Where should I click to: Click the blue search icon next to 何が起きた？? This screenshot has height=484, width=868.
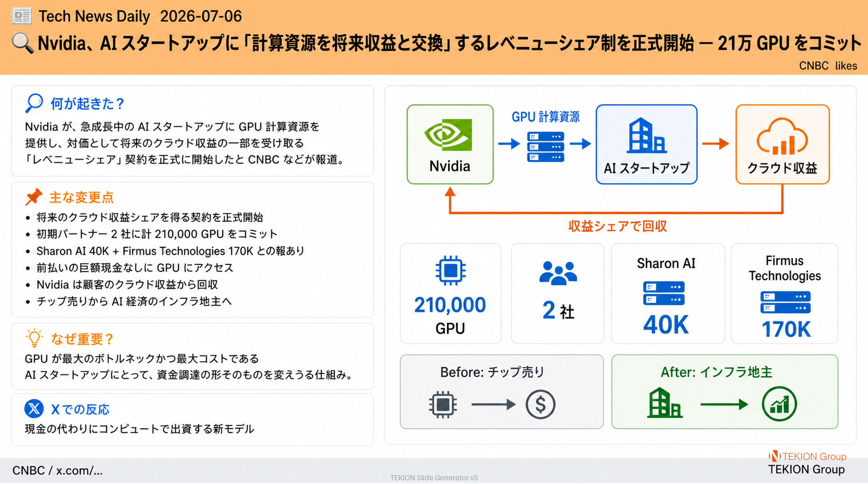[x=34, y=103]
